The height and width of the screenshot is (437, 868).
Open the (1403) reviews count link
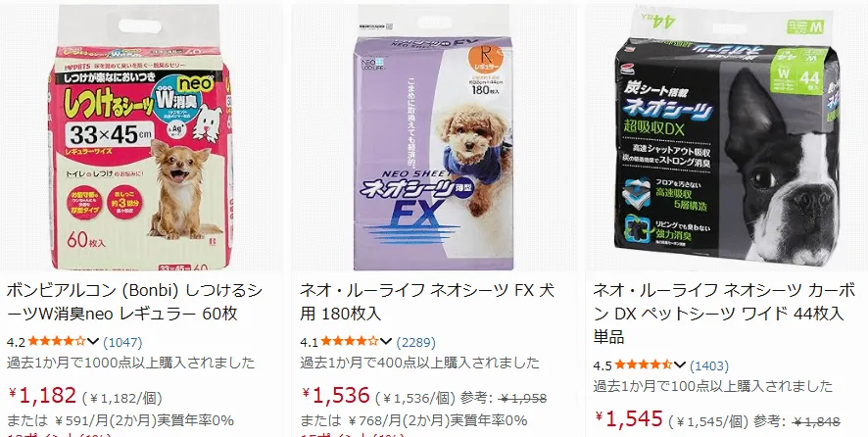tap(709, 365)
